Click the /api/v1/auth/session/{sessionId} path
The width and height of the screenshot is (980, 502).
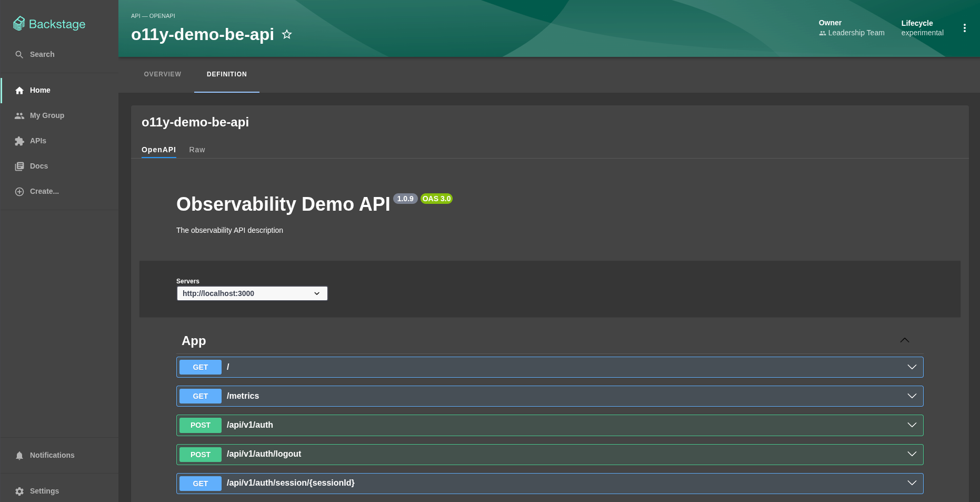pos(291,483)
